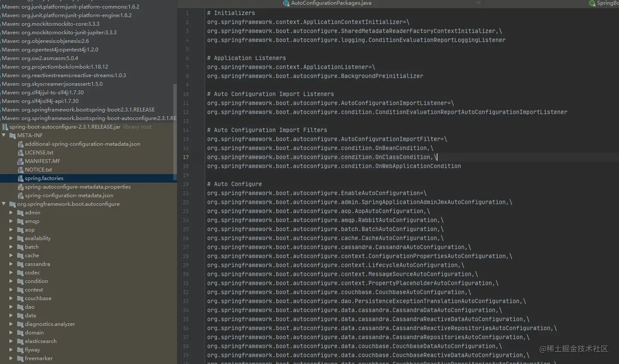The width and height of the screenshot is (619, 364).
Task: Select the LICENSE.txt file
Action: (39, 153)
